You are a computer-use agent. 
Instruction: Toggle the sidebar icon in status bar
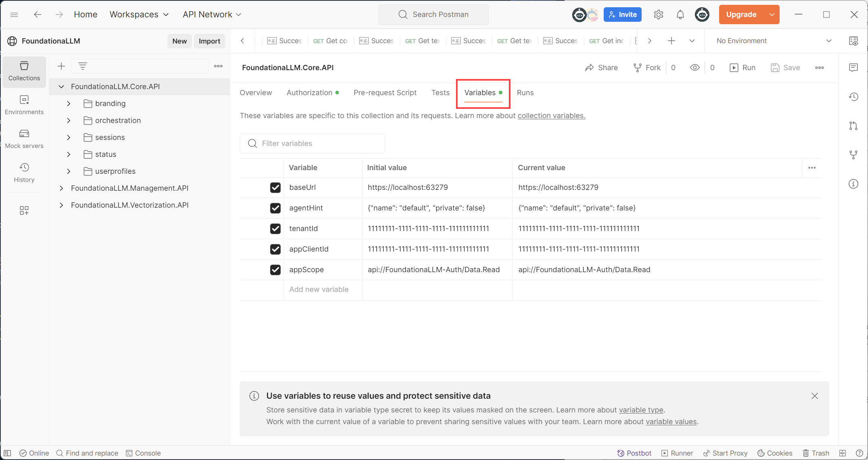coord(8,453)
